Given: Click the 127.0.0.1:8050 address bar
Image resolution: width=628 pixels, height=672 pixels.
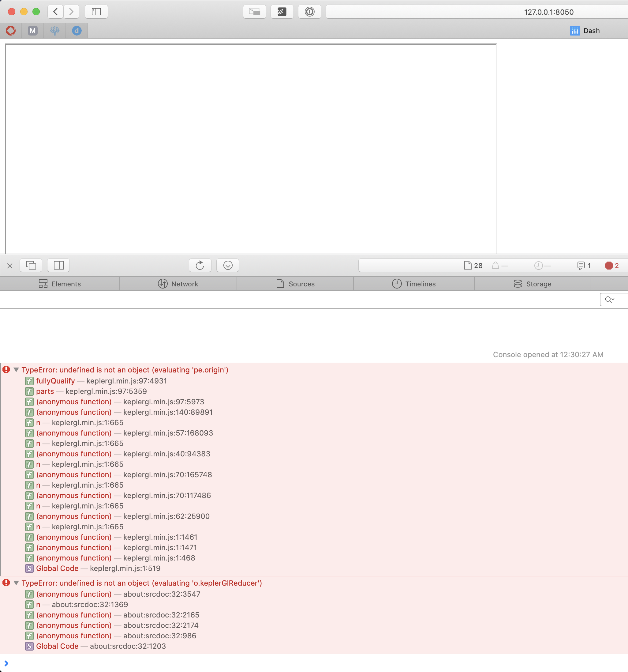Looking at the screenshot, I should 548,12.
